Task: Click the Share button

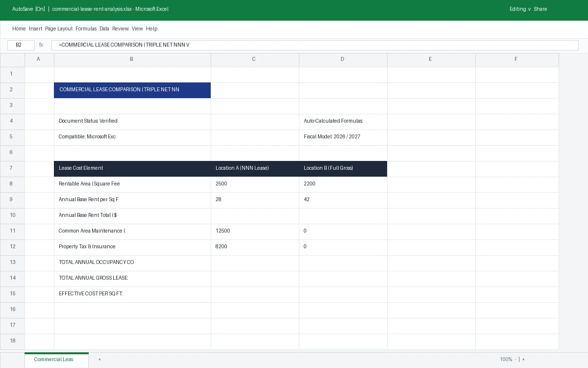Action: tap(540, 9)
